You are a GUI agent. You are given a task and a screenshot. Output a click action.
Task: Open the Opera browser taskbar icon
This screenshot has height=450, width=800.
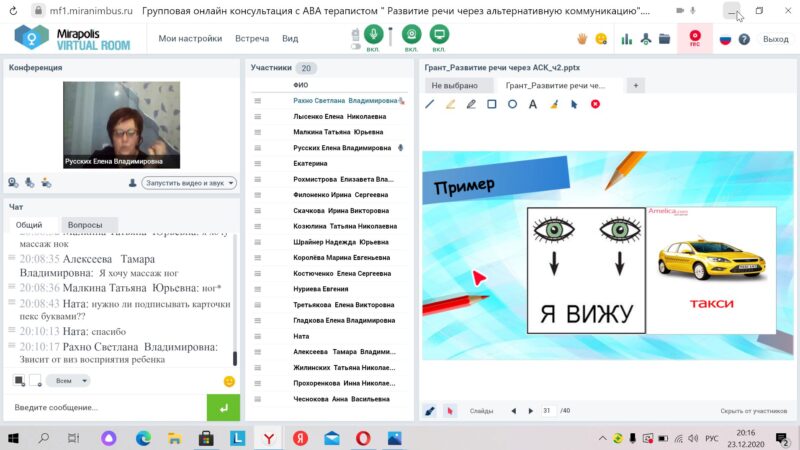tap(363, 438)
